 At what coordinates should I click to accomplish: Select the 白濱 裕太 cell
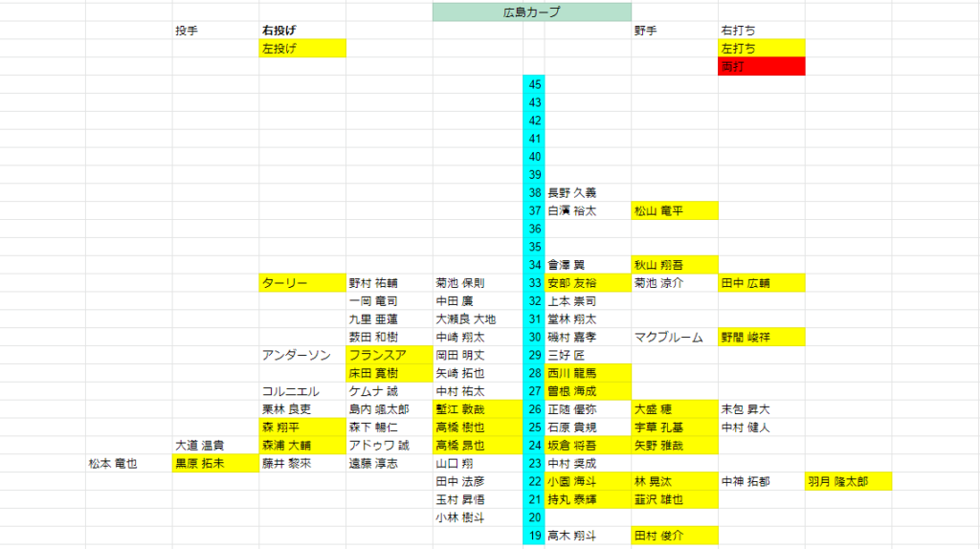pyautogui.click(x=588, y=210)
